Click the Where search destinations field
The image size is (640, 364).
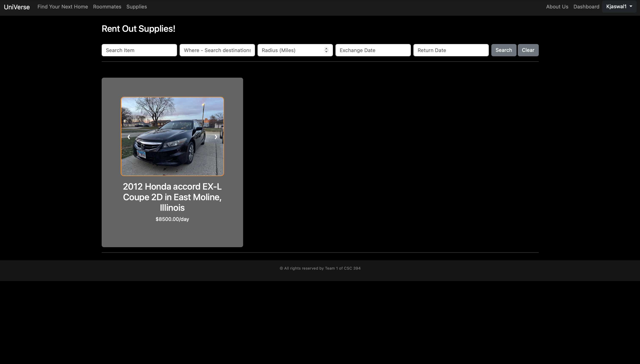(x=217, y=50)
